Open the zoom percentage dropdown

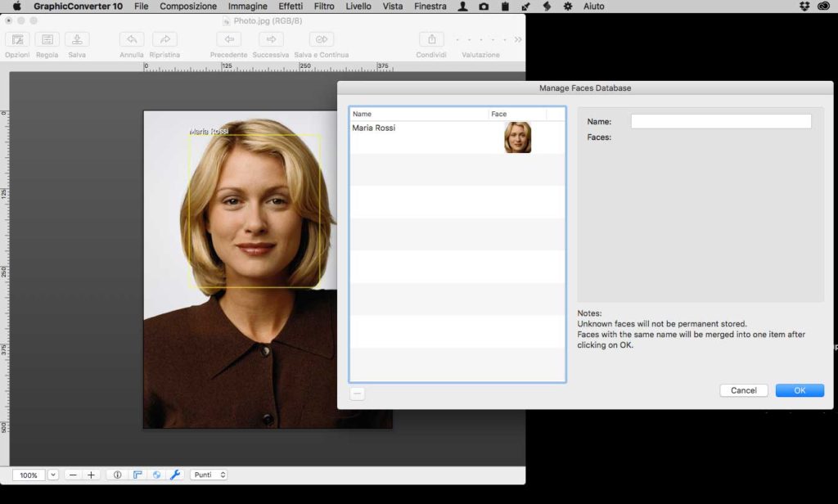tap(52, 475)
